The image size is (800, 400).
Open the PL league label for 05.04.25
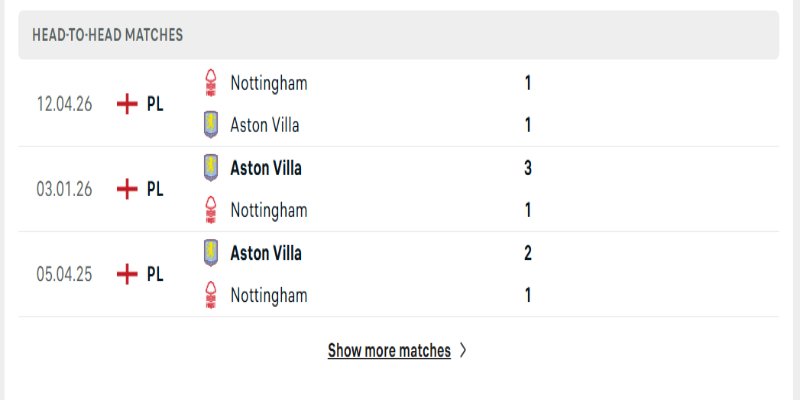coord(155,274)
